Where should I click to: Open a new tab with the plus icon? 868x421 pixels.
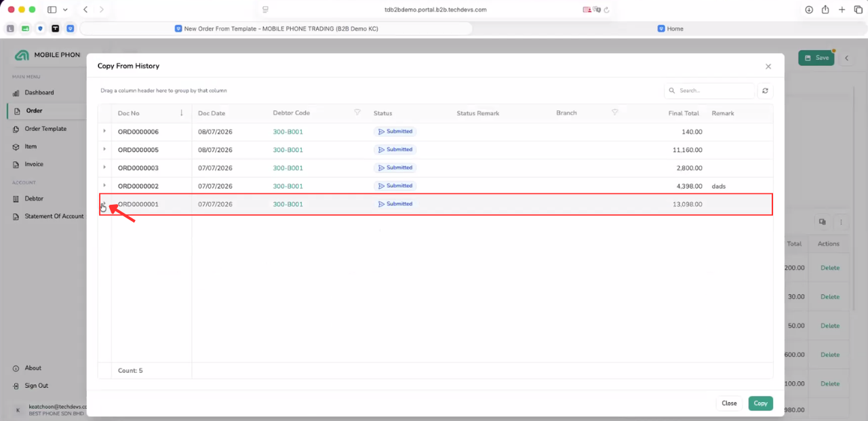click(842, 9)
